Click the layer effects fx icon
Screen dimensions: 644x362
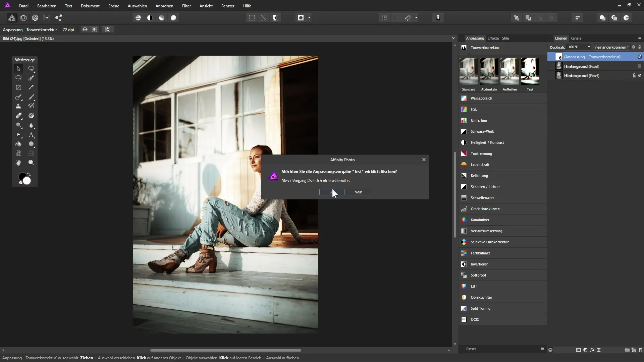[592, 350]
